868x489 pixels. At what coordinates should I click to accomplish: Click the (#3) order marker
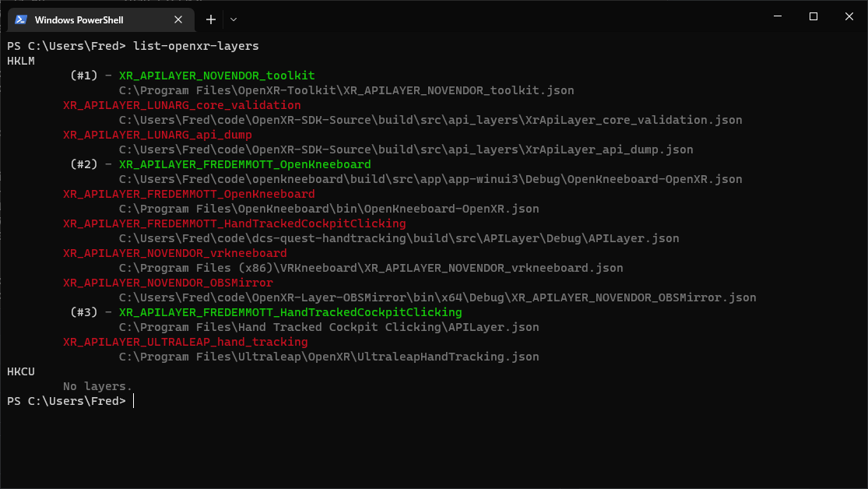click(83, 312)
